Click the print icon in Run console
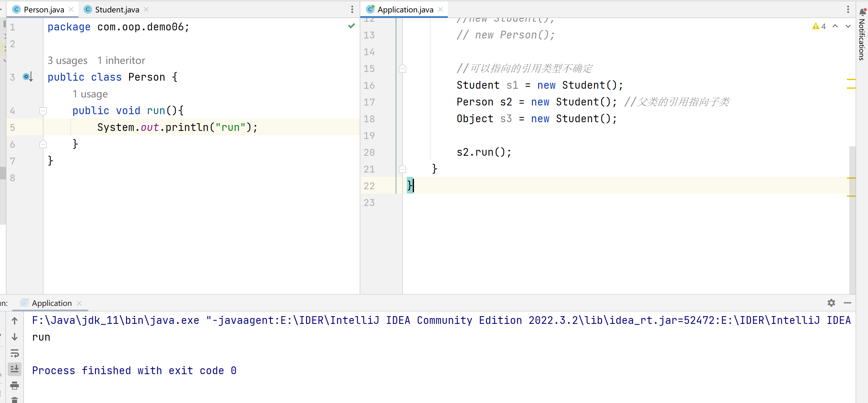This screenshot has width=868, height=403. pos(15,386)
